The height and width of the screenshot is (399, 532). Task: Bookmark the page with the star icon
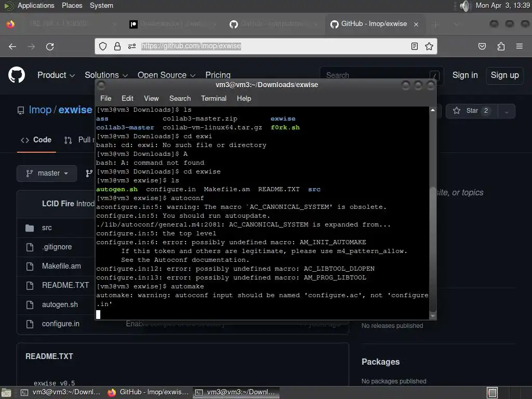point(429,46)
